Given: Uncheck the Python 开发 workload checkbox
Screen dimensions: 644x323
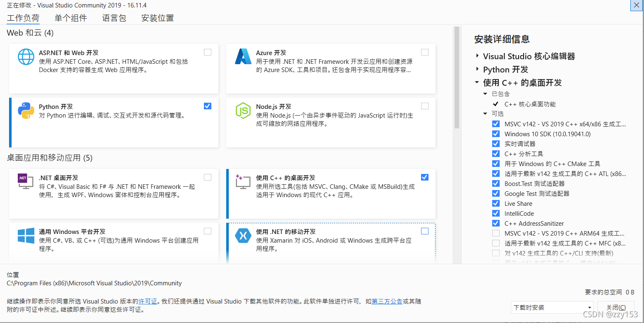Looking at the screenshot, I should (208, 106).
